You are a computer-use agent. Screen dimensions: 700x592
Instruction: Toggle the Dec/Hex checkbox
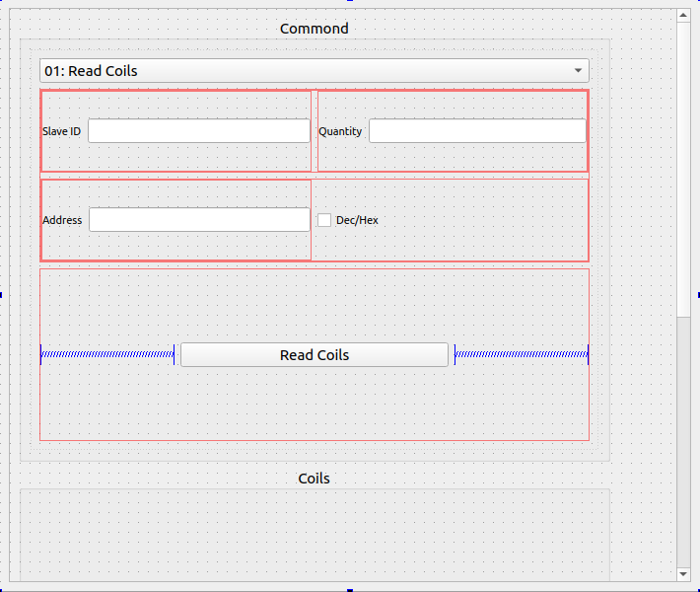click(324, 220)
